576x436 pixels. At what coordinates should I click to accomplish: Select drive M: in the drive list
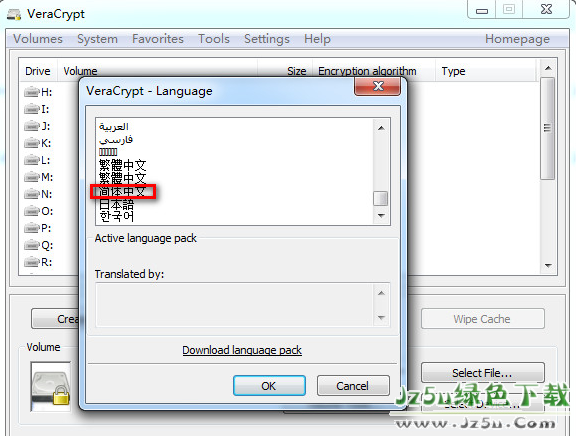[39, 177]
